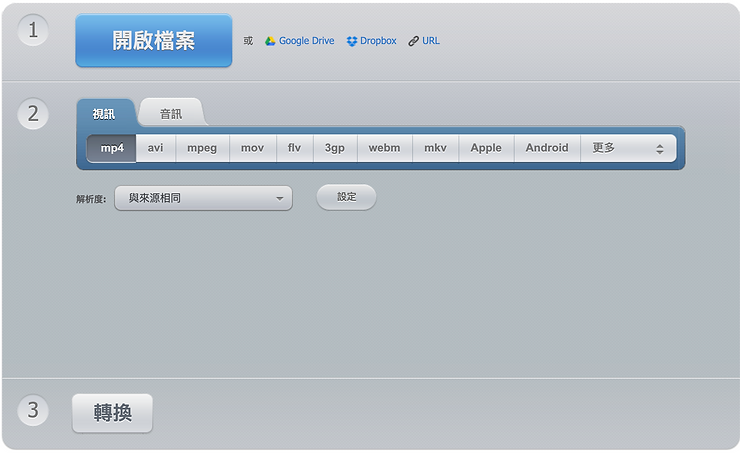This screenshot has height=454, width=740.
Task: Click the Dropbox logo icon
Action: click(352, 42)
